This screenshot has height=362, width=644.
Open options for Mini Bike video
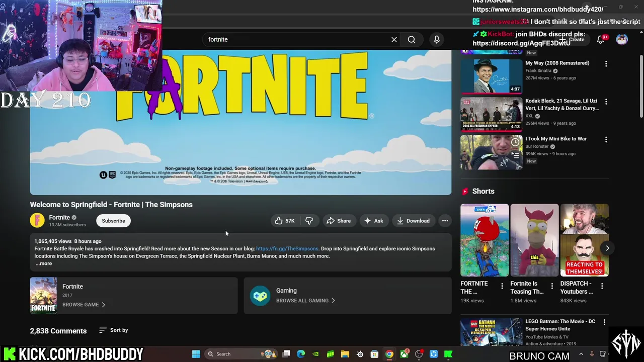[x=606, y=139]
